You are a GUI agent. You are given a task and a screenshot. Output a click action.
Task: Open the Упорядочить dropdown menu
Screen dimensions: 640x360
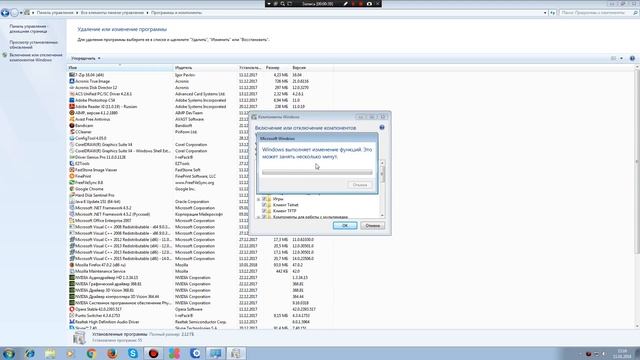click(86, 58)
